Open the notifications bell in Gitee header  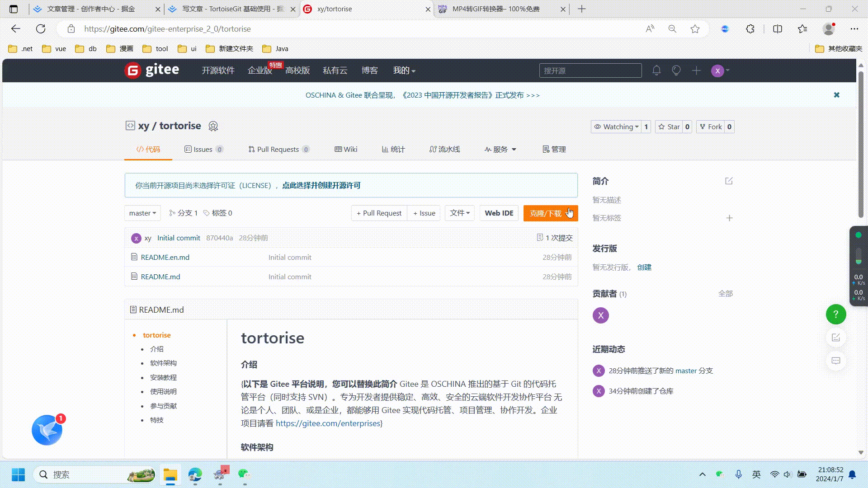click(x=656, y=70)
